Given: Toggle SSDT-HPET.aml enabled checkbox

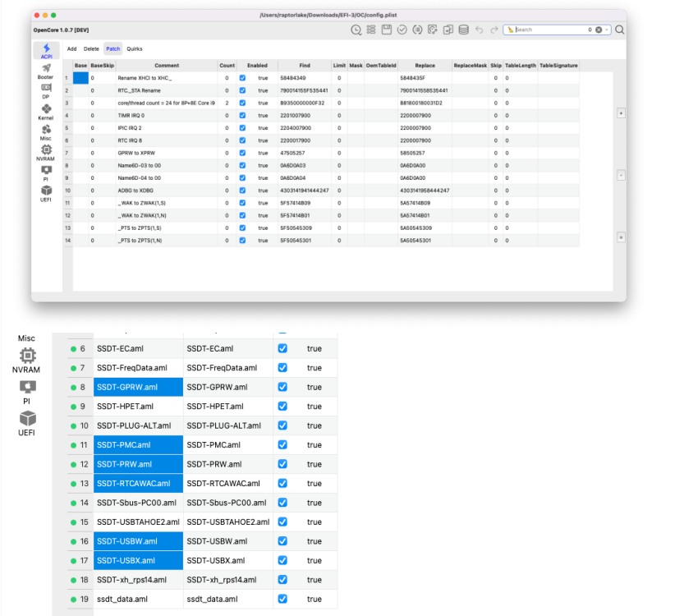Looking at the screenshot, I should 282,407.
